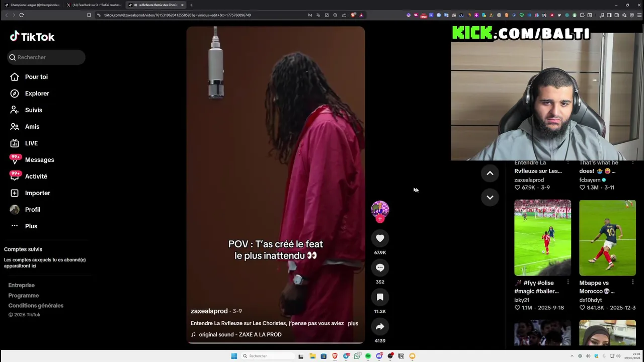Open File Explorer from the taskbar
This screenshot has width=644, height=362.
point(312,356)
